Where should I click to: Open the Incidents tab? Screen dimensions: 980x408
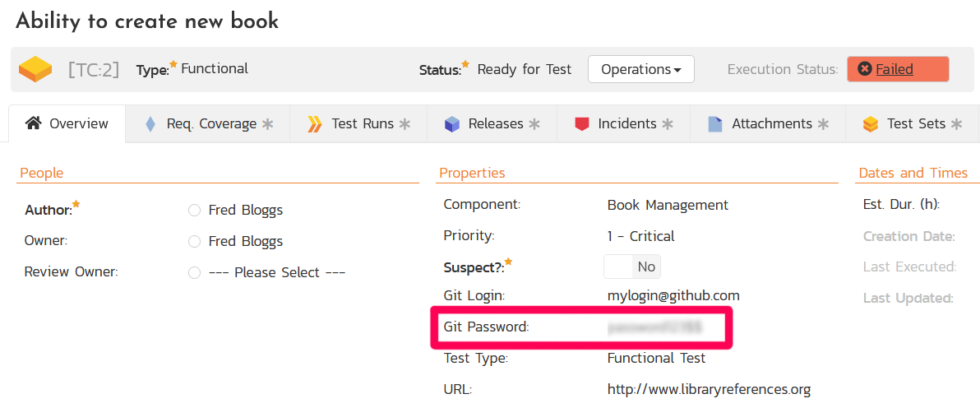pyautogui.click(x=626, y=124)
